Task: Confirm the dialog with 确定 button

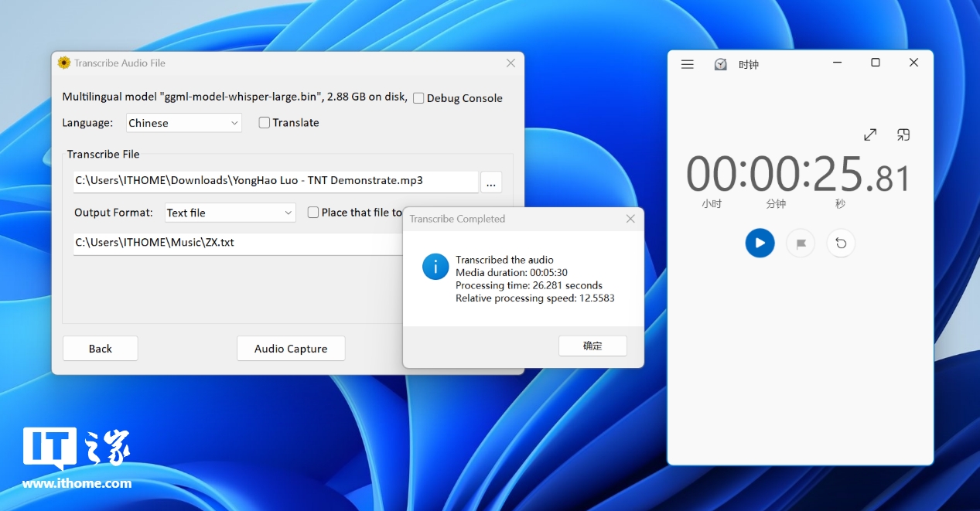Action: click(x=592, y=346)
